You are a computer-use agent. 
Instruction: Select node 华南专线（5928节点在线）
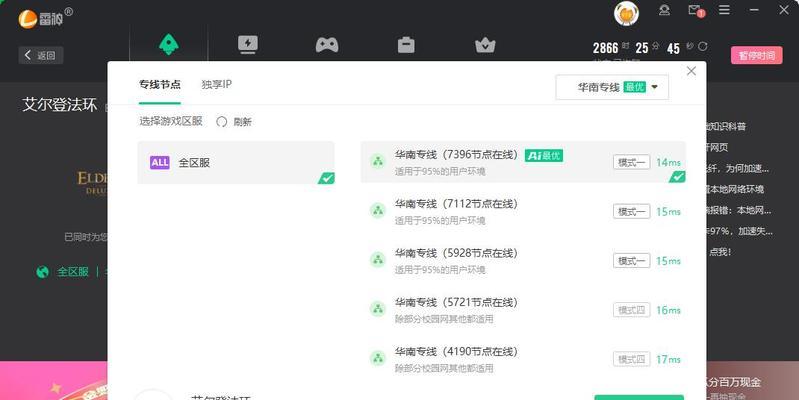[523, 260]
